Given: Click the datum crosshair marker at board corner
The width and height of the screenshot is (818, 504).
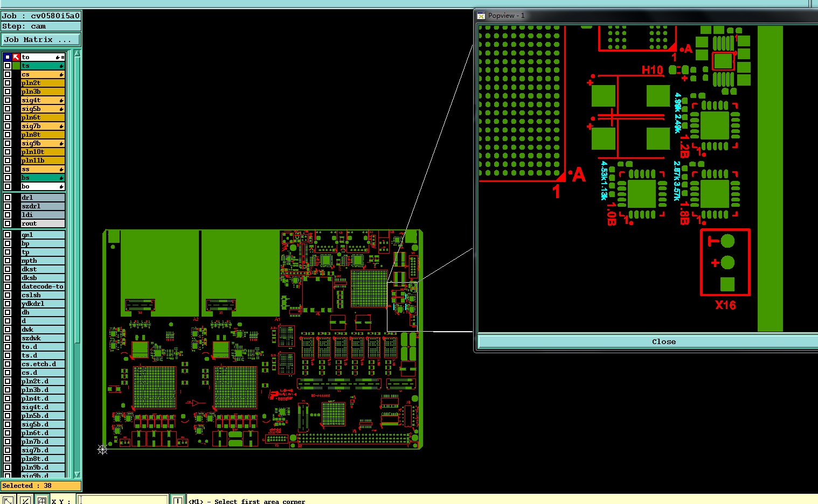Looking at the screenshot, I should pos(102,449).
